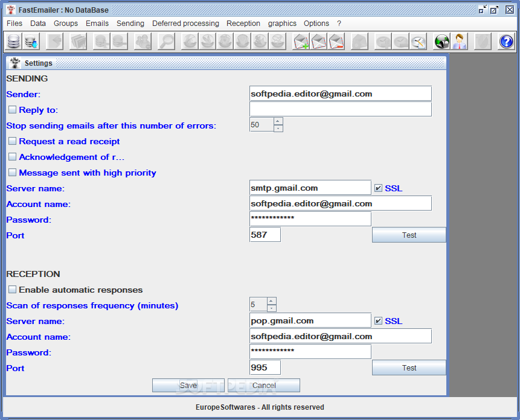520x420 pixels.
Task: Click the FastEmailer application icon in the title bar
Action: pyautogui.click(x=11, y=10)
